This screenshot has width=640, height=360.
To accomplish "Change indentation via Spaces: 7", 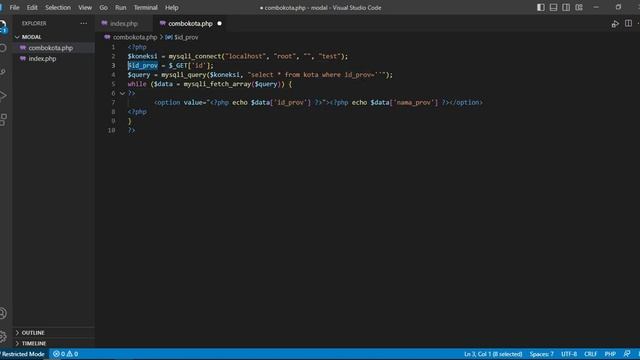I will click(542, 354).
